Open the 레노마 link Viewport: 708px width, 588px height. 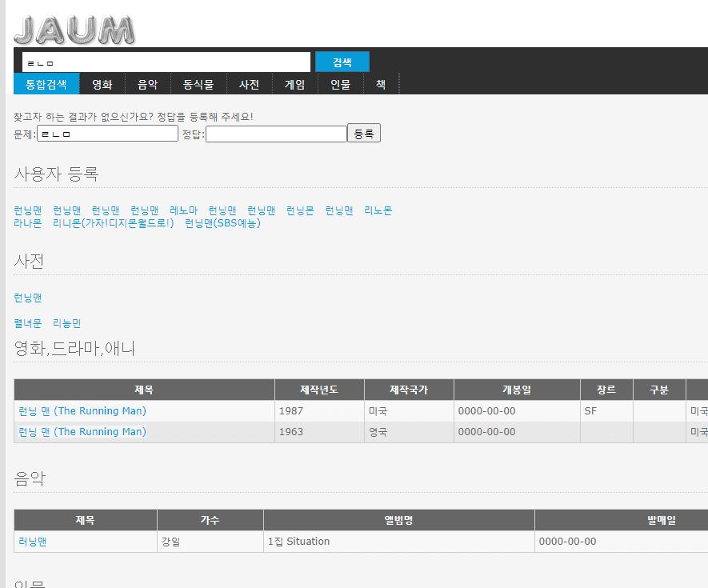point(184,210)
